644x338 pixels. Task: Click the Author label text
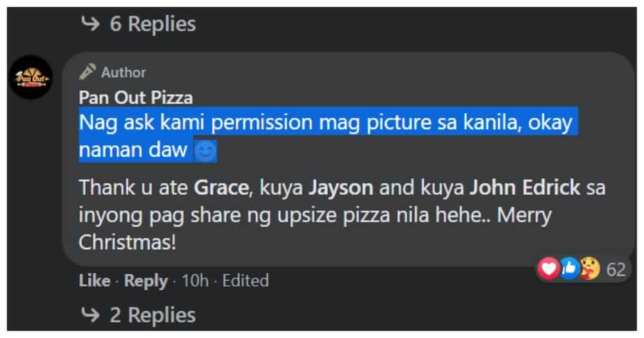click(x=124, y=72)
